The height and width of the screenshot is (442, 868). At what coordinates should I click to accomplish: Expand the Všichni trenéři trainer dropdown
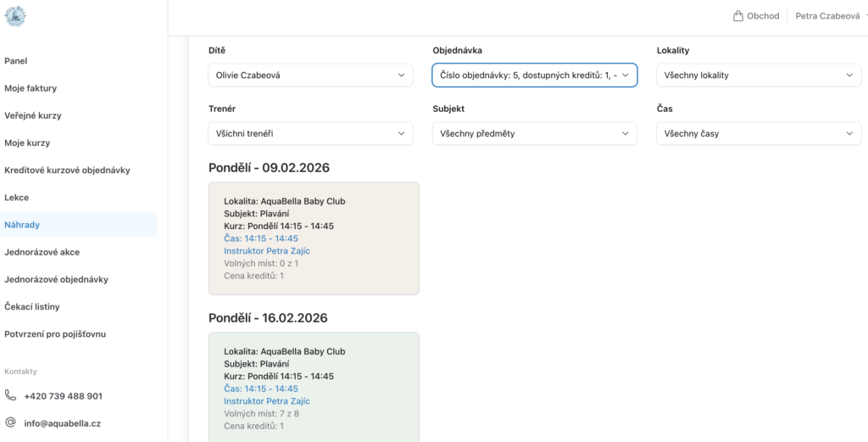(310, 133)
